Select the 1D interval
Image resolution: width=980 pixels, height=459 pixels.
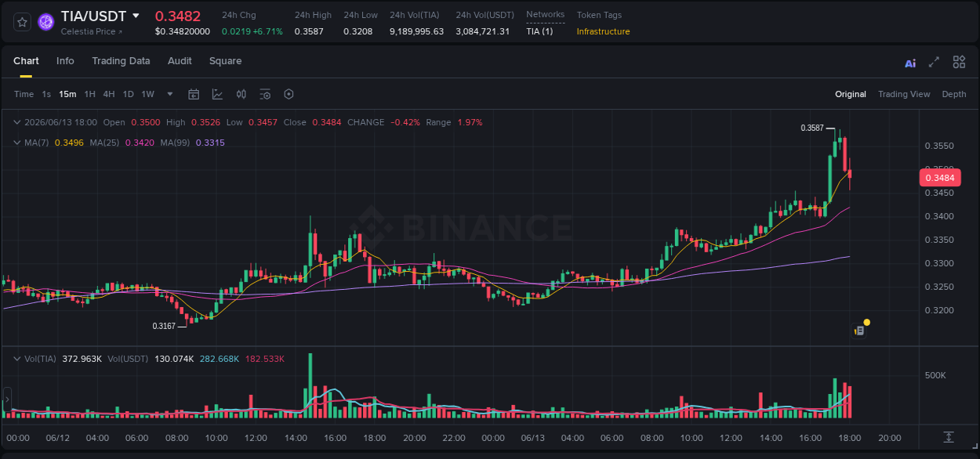tap(128, 94)
